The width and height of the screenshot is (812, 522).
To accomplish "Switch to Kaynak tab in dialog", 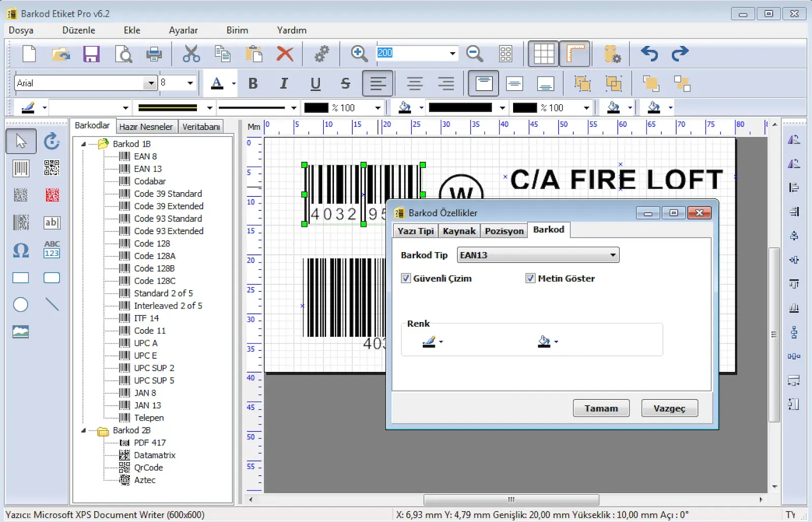I will click(x=459, y=231).
